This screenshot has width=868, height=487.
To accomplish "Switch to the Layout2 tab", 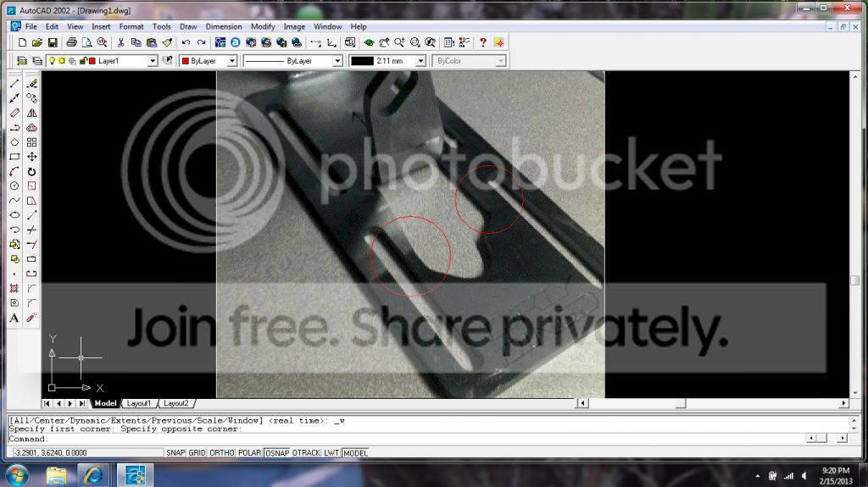I will pos(176,403).
